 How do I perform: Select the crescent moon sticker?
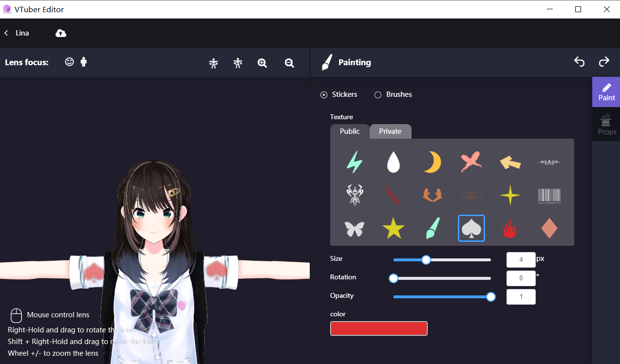(x=432, y=163)
